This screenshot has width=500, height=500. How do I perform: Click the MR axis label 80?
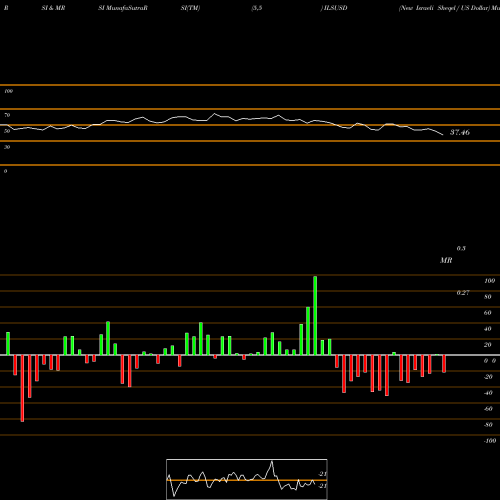pyautogui.click(x=488, y=297)
